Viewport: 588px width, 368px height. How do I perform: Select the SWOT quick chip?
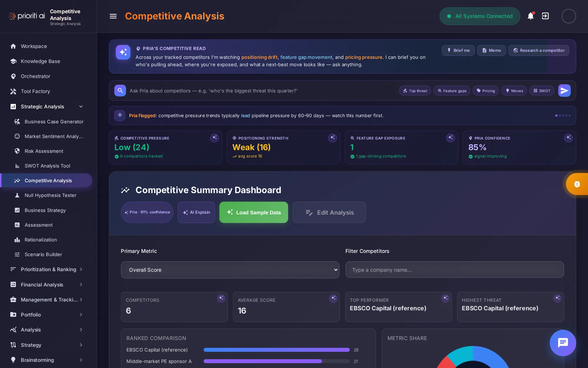[542, 91]
